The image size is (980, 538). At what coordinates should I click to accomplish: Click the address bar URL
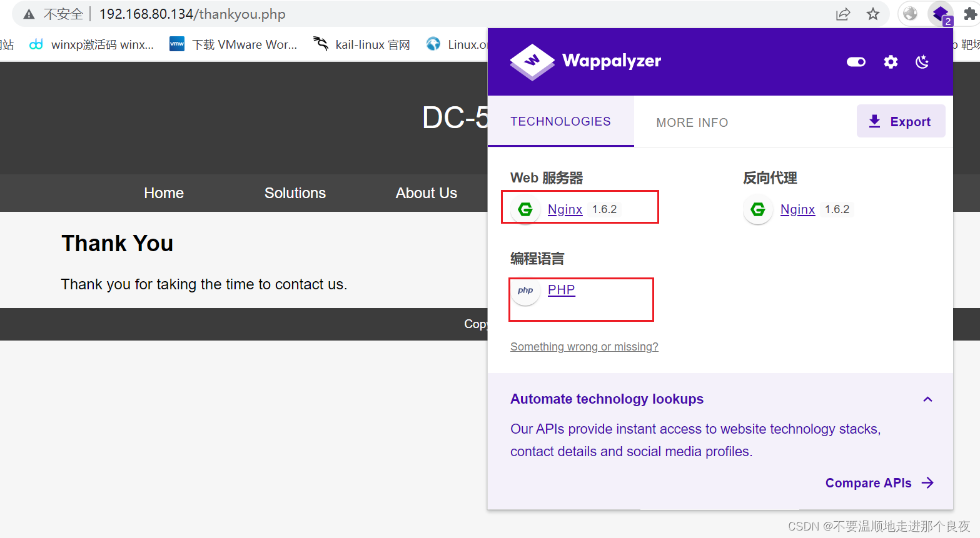point(192,14)
